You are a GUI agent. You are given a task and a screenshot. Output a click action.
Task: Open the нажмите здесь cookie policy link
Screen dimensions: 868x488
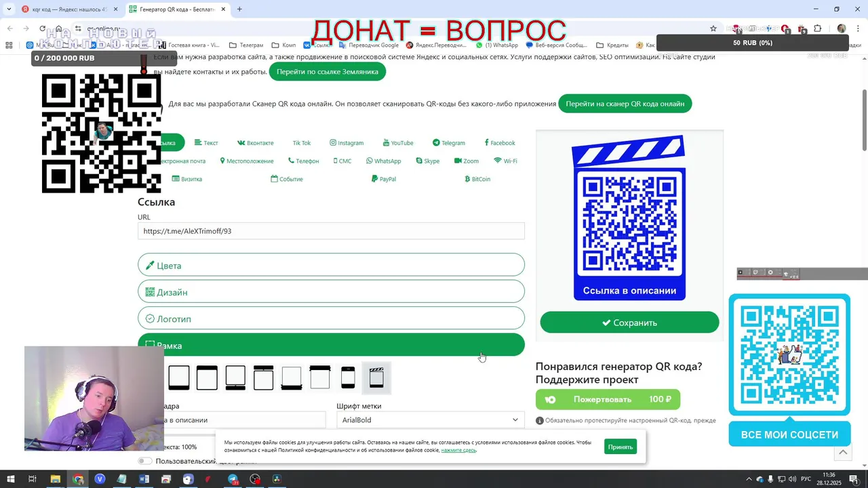tap(458, 450)
